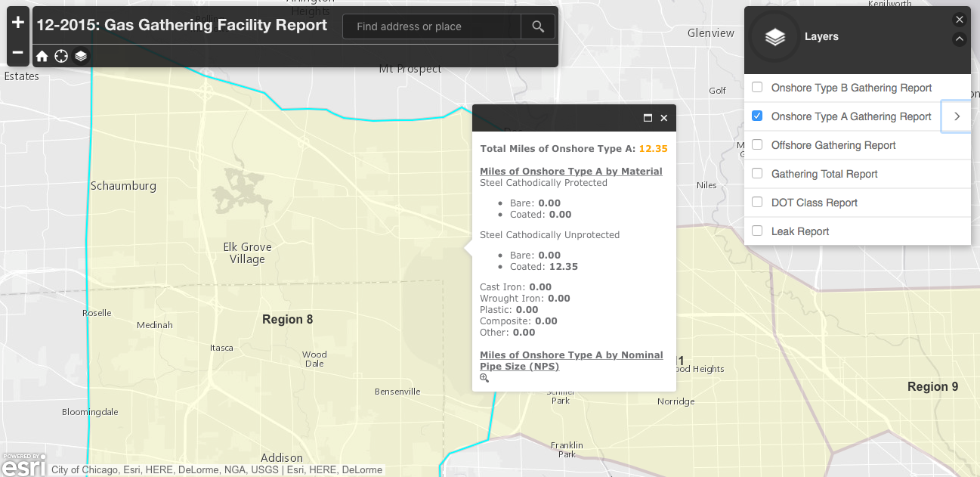Collapse the Layers panel with the chevron
Screen dimensions: 980x477
pos(960,39)
